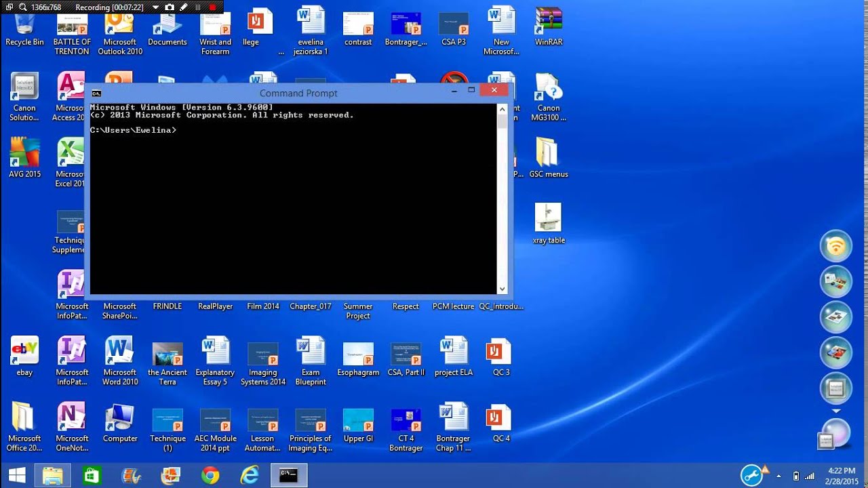Screen dimensions: 868x488
Task: Launch Google Chrome from taskbar
Action: [x=210, y=476]
